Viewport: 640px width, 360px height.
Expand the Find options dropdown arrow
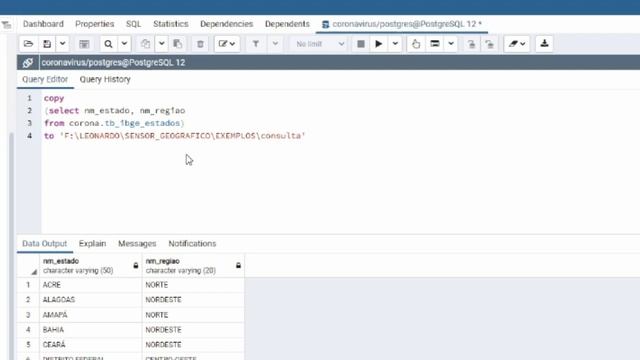124,44
